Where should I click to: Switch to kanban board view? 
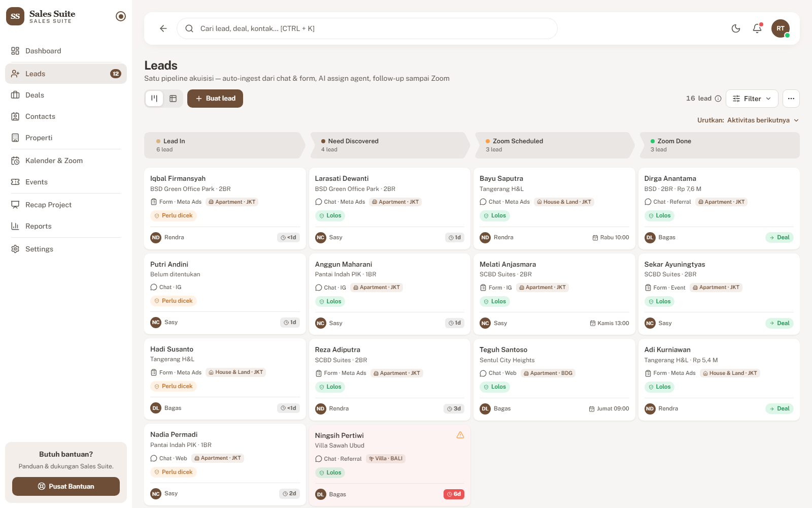154,99
